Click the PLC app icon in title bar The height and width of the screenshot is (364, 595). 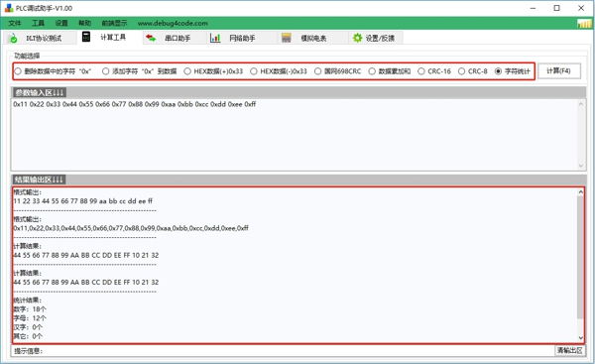tap(8, 8)
